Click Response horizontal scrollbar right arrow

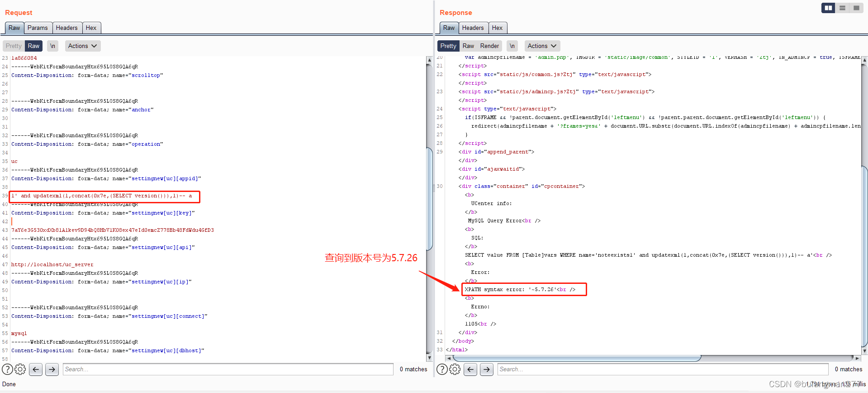(x=857, y=358)
